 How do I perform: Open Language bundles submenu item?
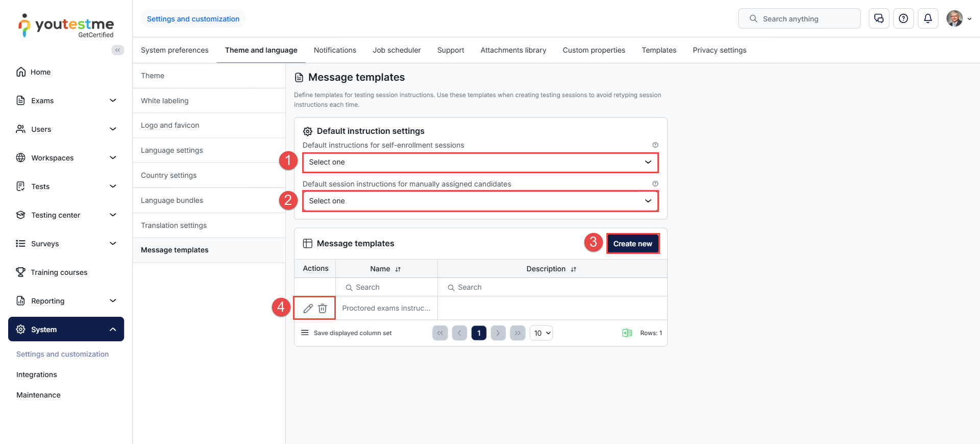pyautogui.click(x=209, y=200)
